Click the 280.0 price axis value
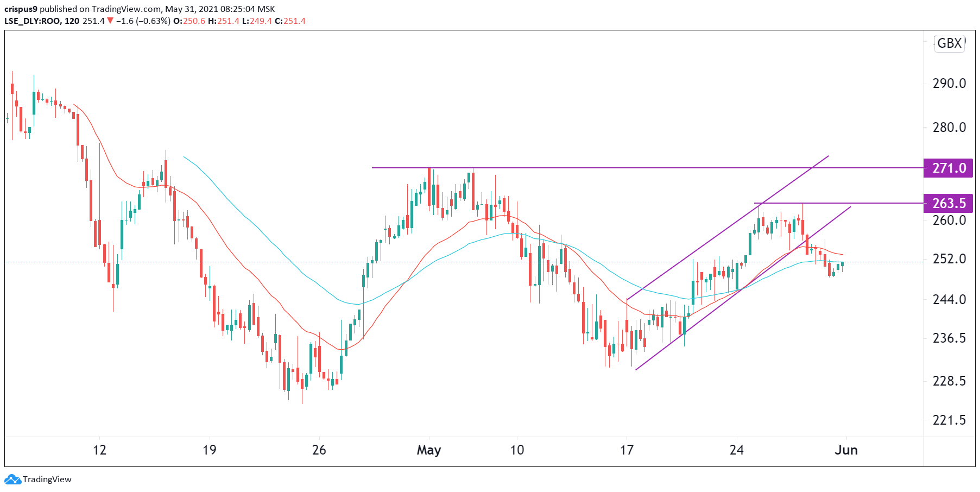The width and height of the screenshot is (980, 492). tap(949, 128)
